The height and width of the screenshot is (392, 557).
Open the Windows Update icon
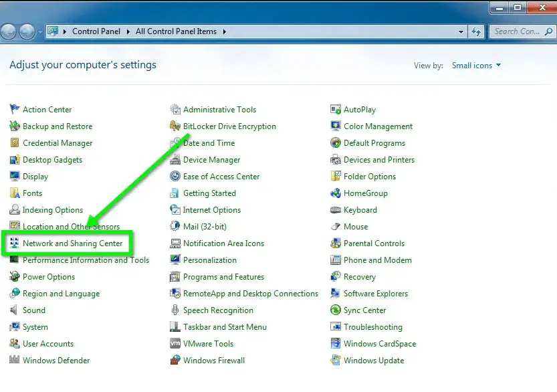(x=336, y=360)
